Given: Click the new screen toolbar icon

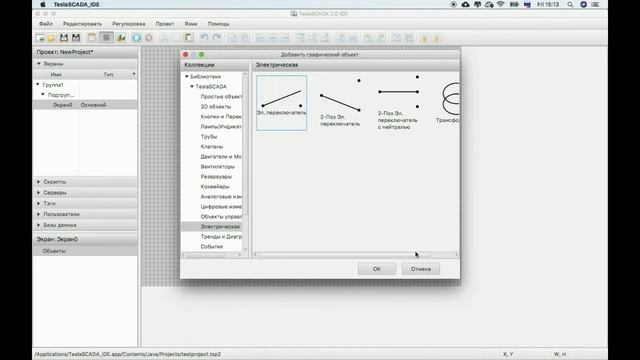Looking at the screenshot, I should pos(40,38).
